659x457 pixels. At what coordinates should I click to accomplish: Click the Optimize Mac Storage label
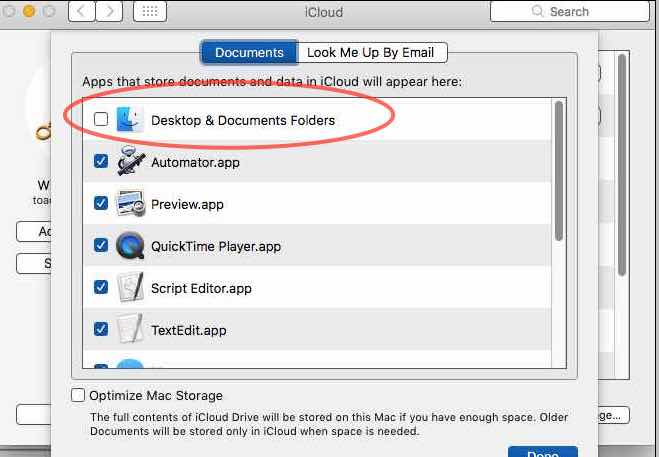tap(156, 396)
